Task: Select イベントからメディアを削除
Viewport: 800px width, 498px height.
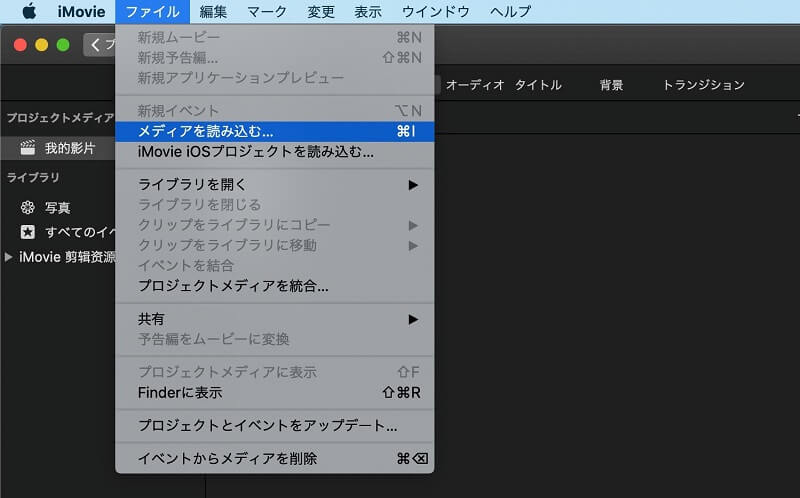Action: [275, 458]
